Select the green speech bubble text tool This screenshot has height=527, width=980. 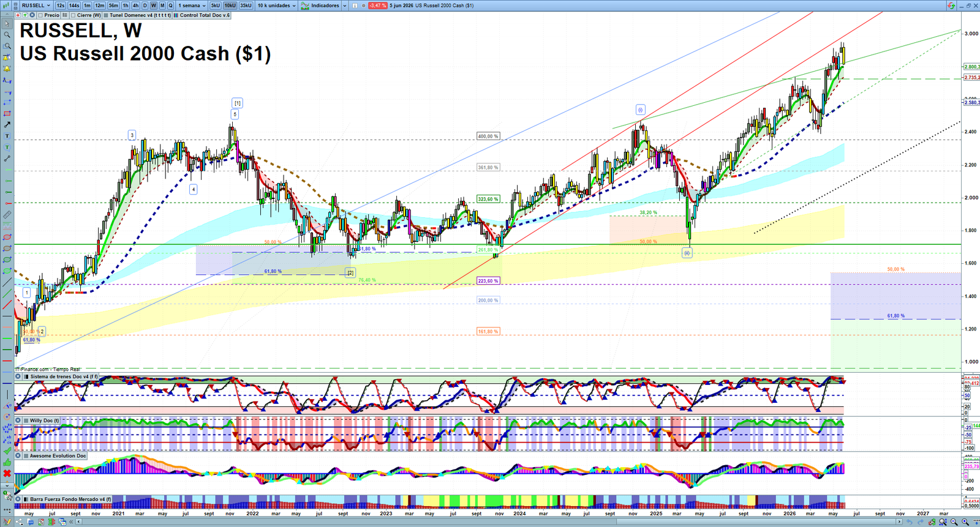pyautogui.click(x=7, y=147)
